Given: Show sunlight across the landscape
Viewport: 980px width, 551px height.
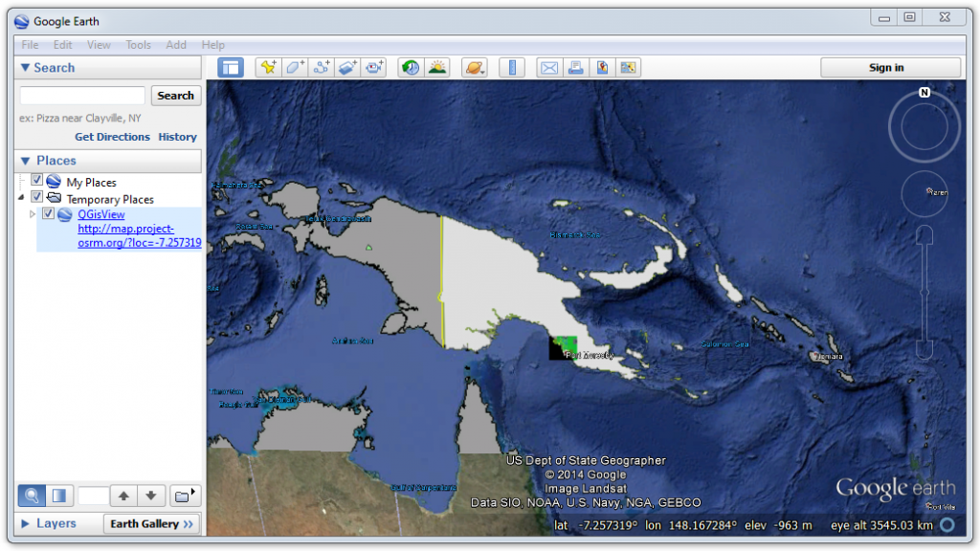Looking at the screenshot, I should (x=436, y=68).
